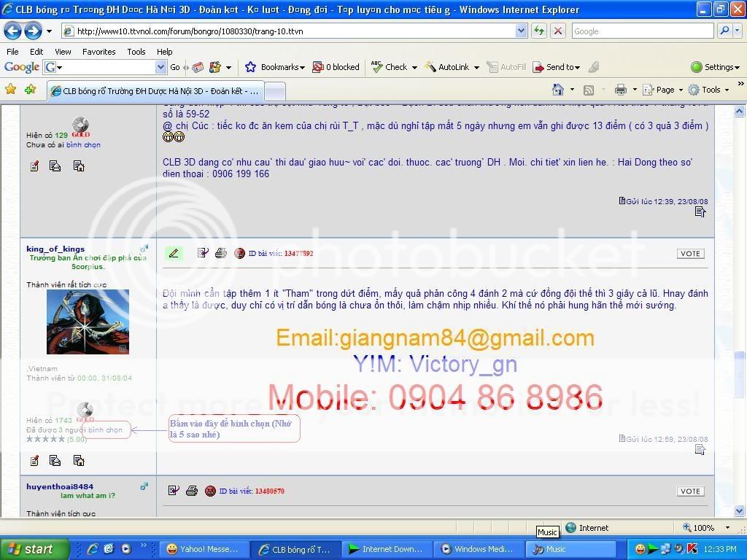This screenshot has height=560, width=747.
Task: Click the Home icon in command bar
Action: 557,90
